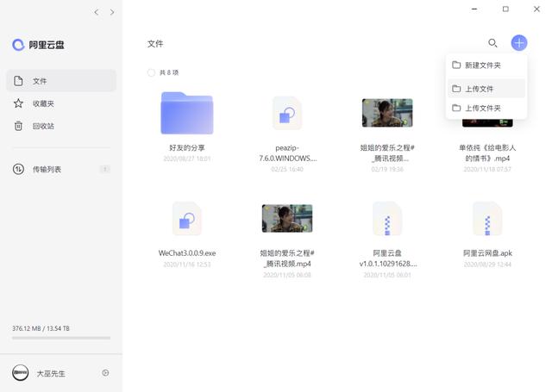552x392 pixels.
Task: Open thumbnail of 姐姐的爱乐之程#_腾讯视频.mp4
Action: [x=287, y=218]
